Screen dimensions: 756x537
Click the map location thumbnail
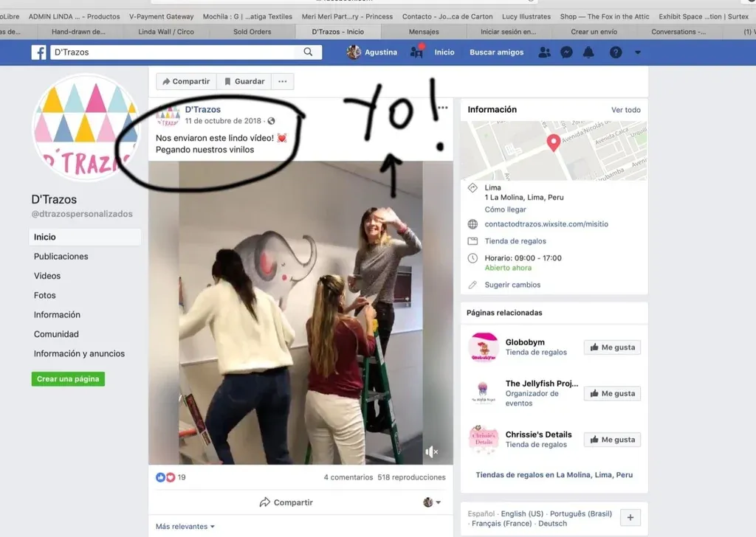554,151
